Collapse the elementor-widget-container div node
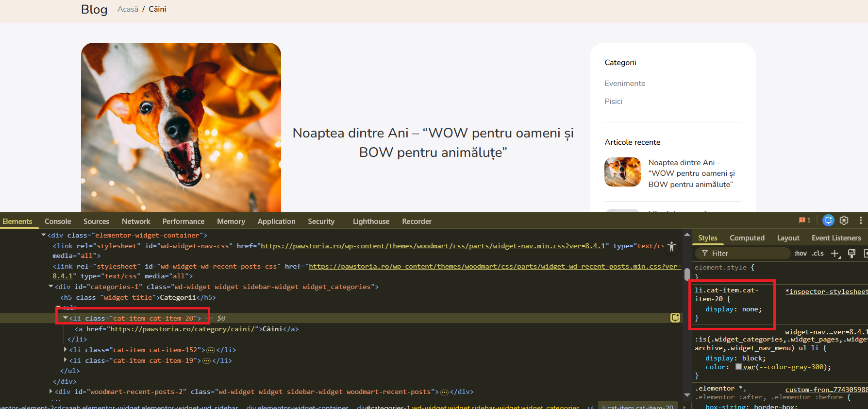Image resolution: width=868 pixels, height=409 pixels. coord(44,235)
